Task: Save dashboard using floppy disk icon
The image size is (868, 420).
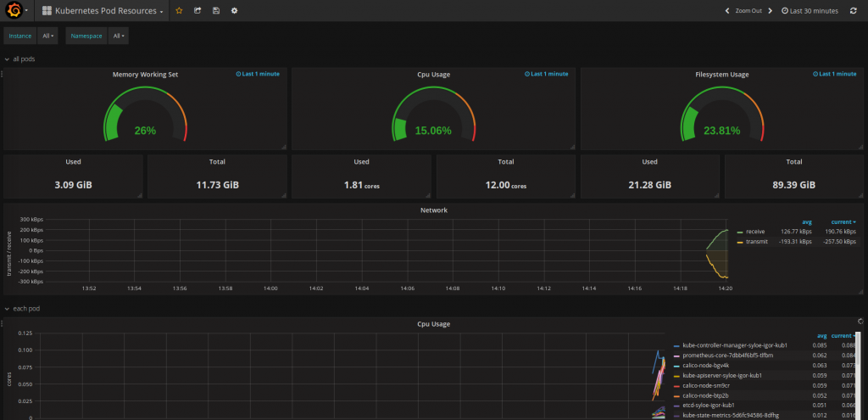Action: click(216, 10)
